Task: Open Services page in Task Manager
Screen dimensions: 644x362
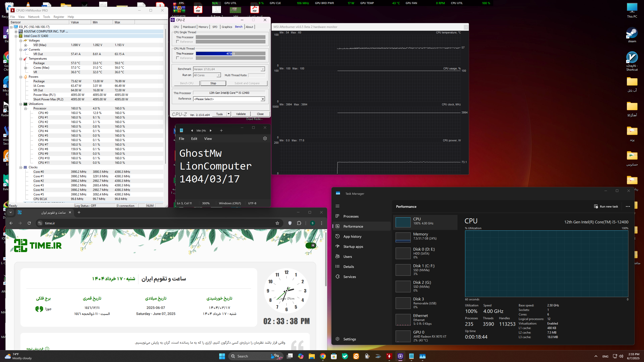Action: tap(349, 277)
